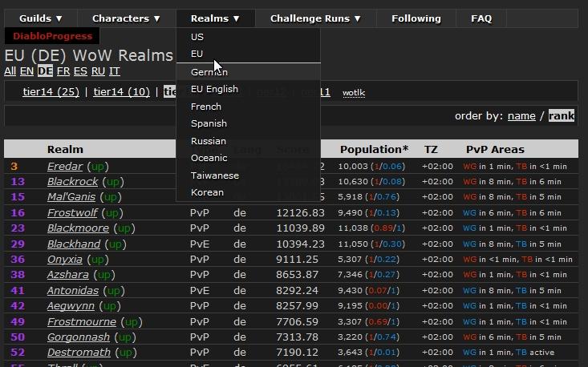Open the Characters dropdown menu

(126, 18)
